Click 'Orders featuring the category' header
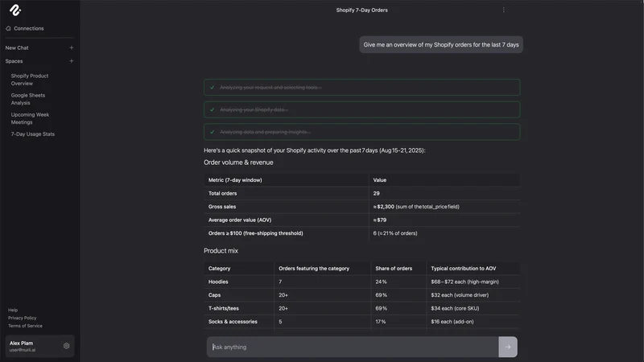644x362 pixels. coord(314,269)
